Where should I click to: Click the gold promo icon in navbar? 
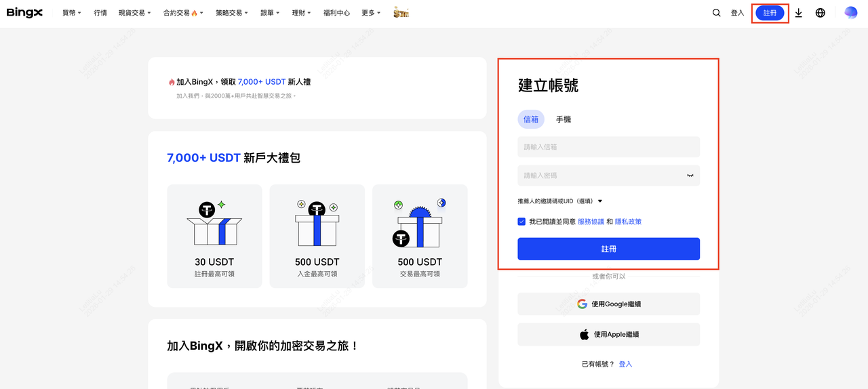pyautogui.click(x=401, y=13)
